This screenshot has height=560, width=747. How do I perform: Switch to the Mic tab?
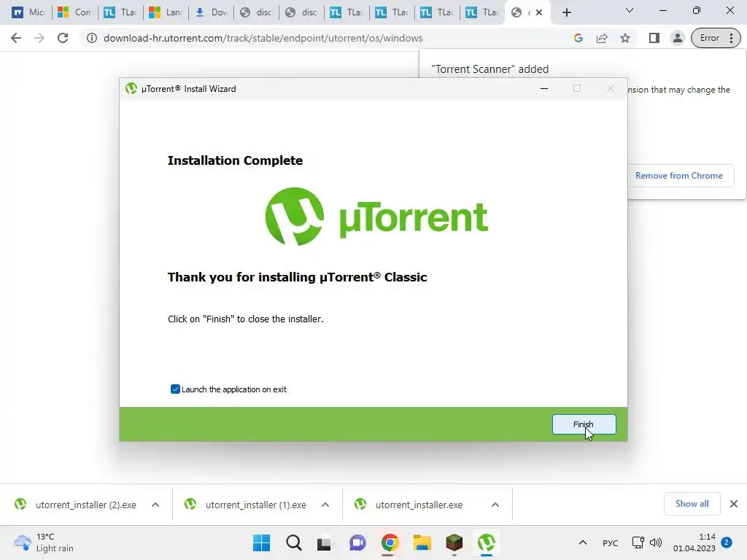[29, 12]
